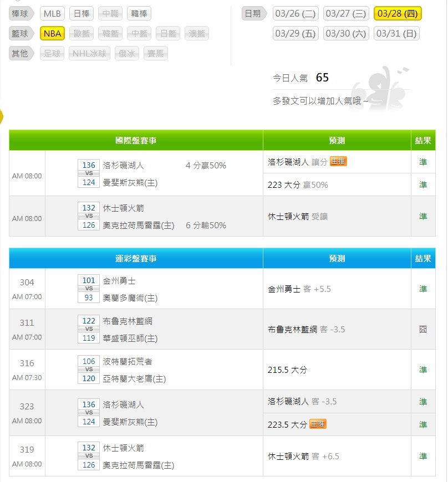
Task: Click the 準 result for 休士頓火箭 受讓
Action: pyautogui.click(x=423, y=217)
